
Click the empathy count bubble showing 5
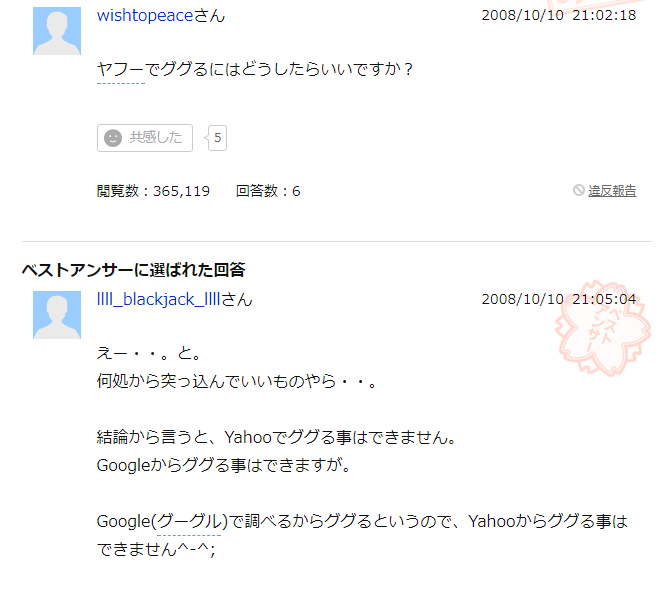217,138
